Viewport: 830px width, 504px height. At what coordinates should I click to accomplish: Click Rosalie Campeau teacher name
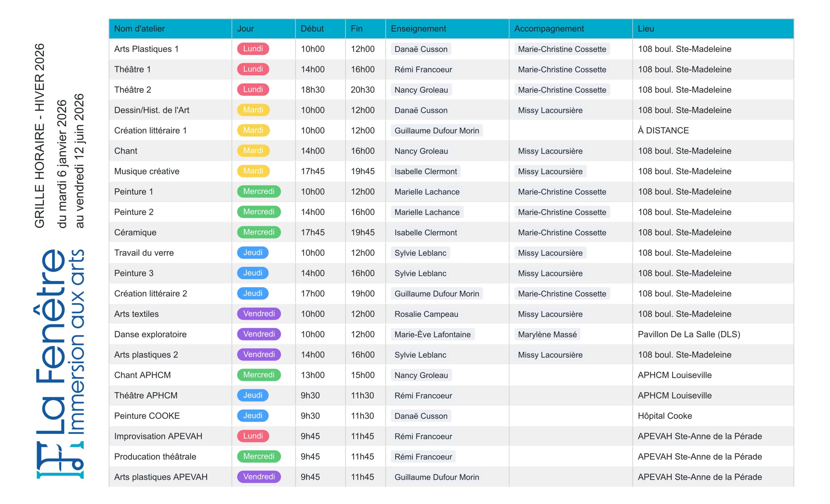coord(426,314)
